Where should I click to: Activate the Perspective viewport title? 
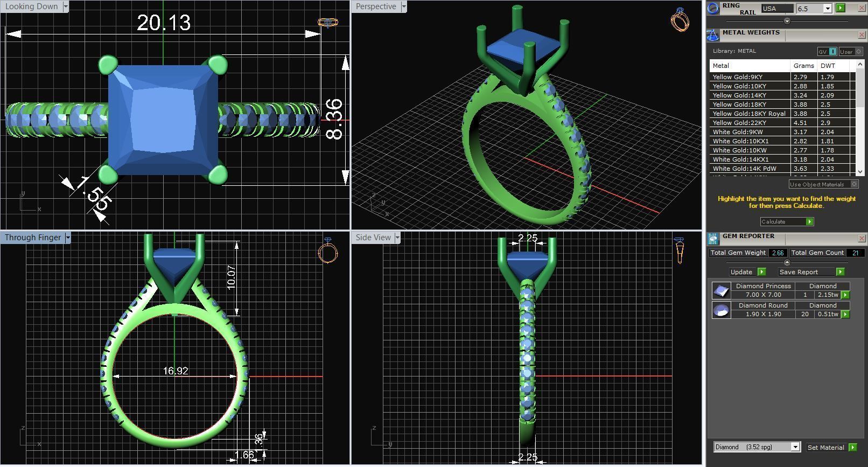(376, 6)
